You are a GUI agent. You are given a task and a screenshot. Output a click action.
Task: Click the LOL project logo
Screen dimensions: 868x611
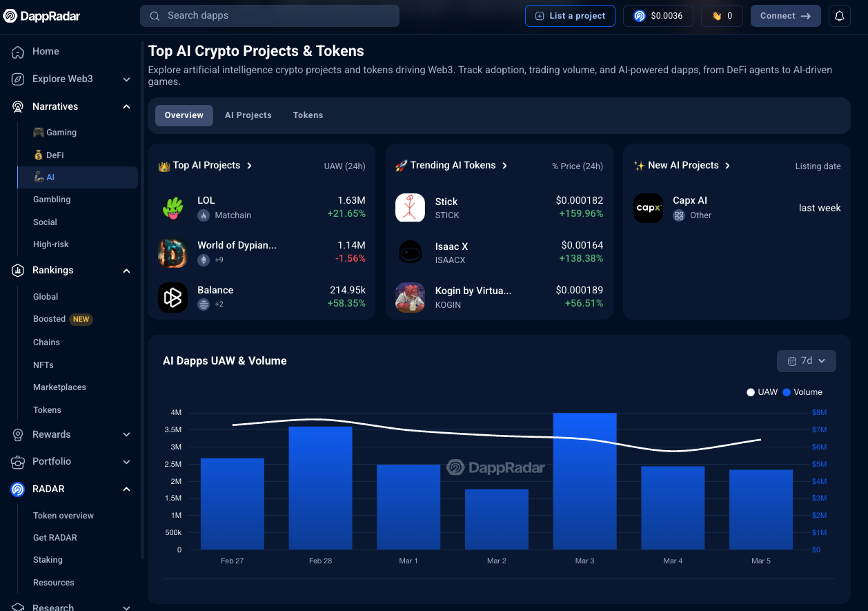pyautogui.click(x=172, y=208)
